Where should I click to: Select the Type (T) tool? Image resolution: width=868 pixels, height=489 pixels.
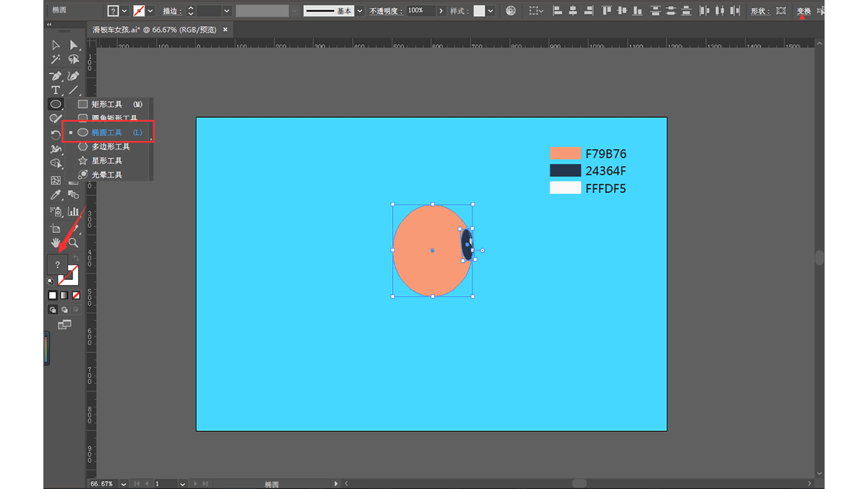point(56,90)
